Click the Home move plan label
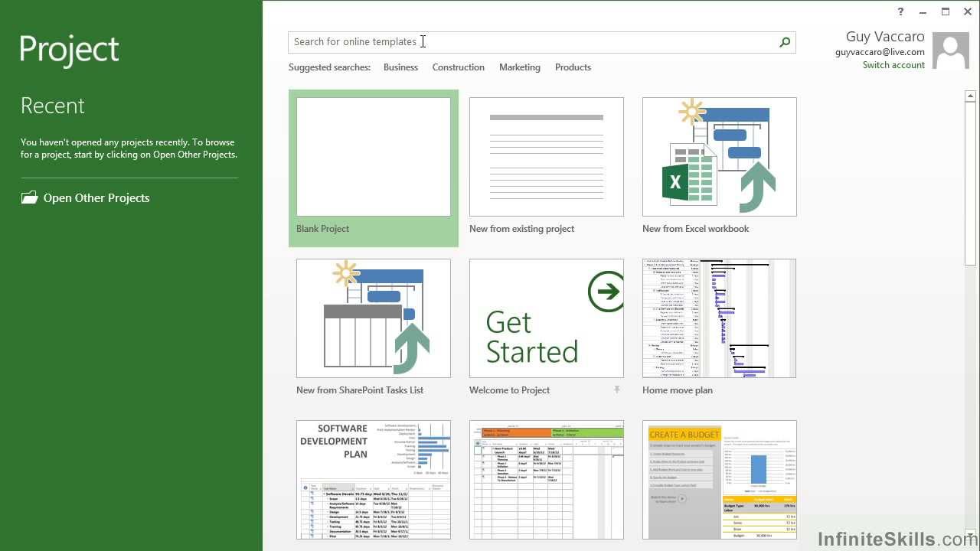This screenshot has height=551, width=980. pyautogui.click(x=677, y=390)
